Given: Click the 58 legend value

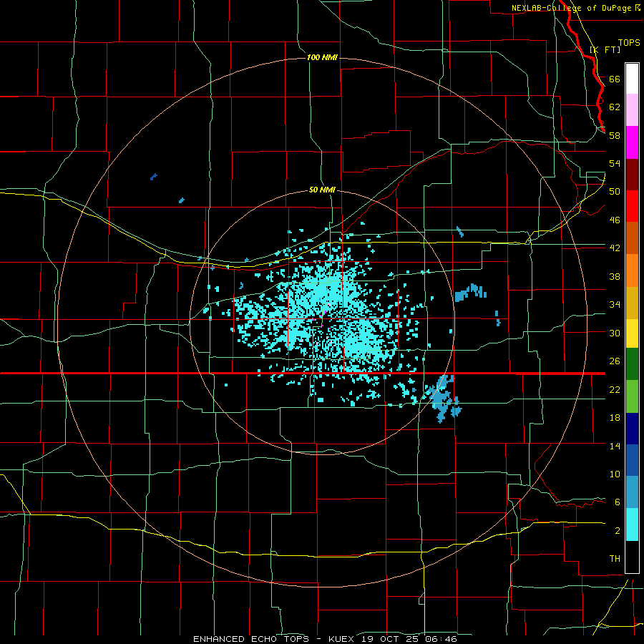Looking at the screenshot, I should [x=615, y=135].
